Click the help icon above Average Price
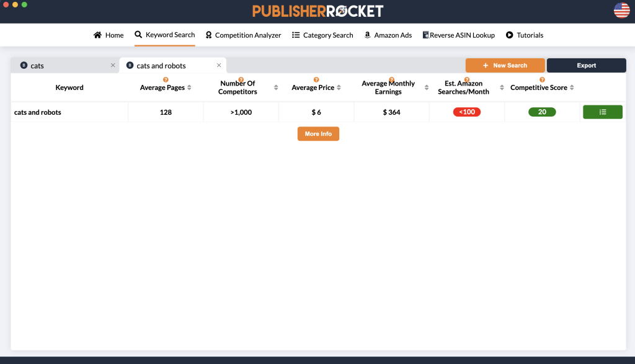This screenshot has height=364, width=635. coord(316,79)
